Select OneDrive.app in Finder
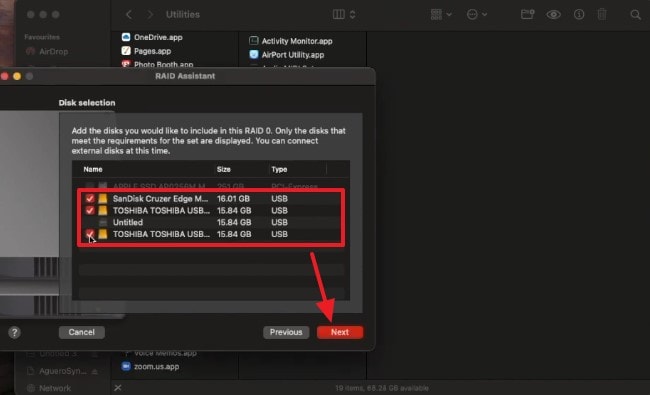Viewport: 650px width, 395px height. pyautogui.click(x=158, y=37)
